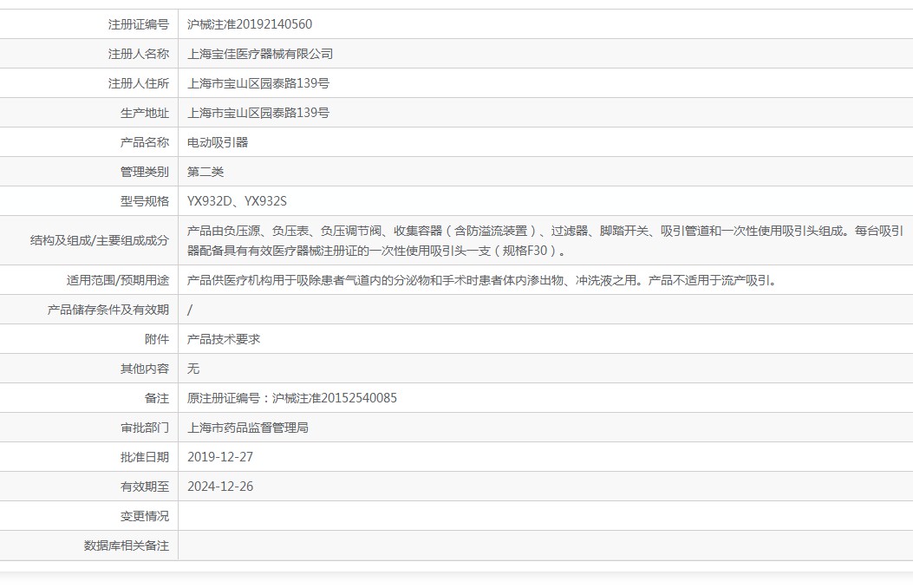
Task: Click the 其他内容 label
Action: (145, 369)
